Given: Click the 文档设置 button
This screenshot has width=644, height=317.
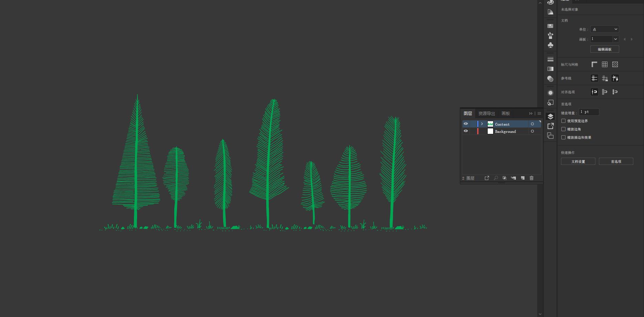Looking at the screenshot, I should pos(578,161).
